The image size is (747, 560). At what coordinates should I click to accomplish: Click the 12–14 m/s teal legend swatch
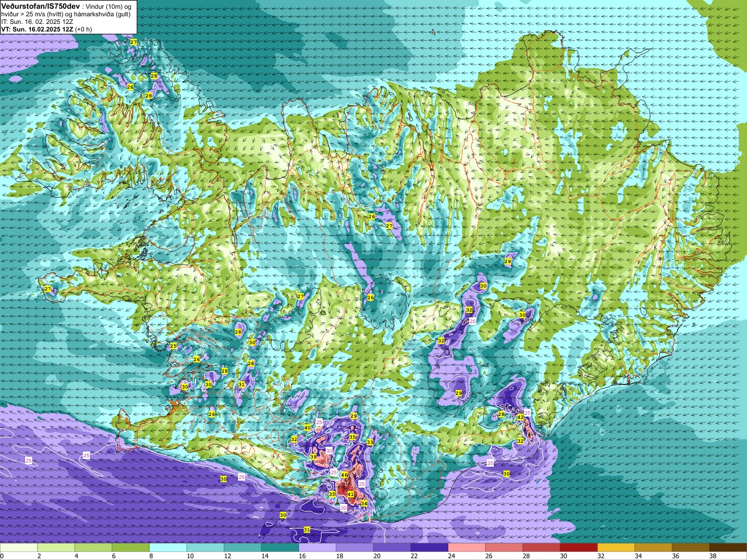pyautogui.click(x=243, y=548)
